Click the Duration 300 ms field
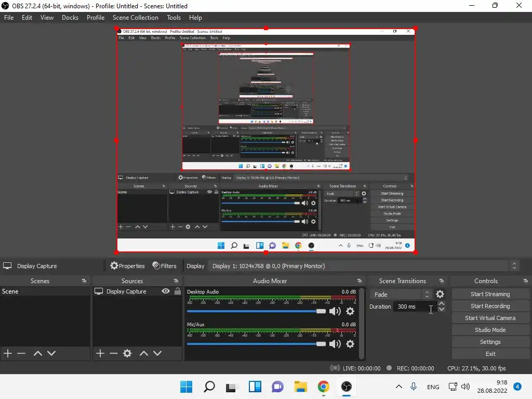The image size is (532, 399). pyautogui.click(x=415, y=307)
